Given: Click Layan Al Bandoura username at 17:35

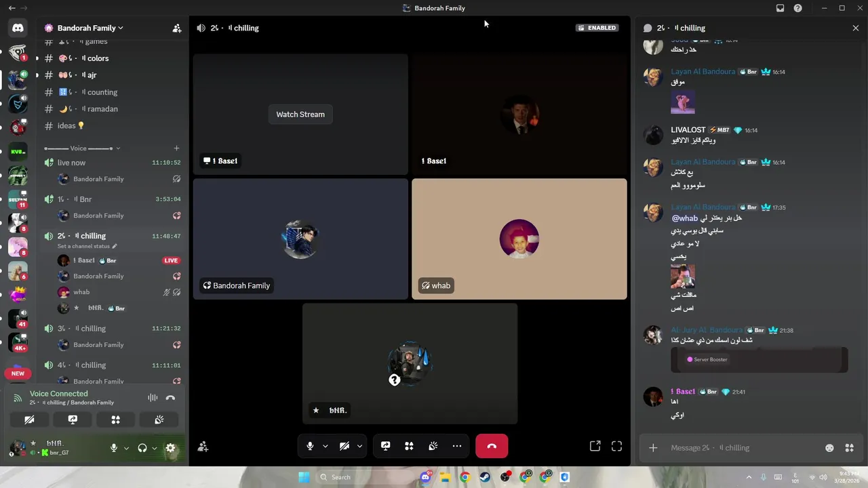Looking at the screenshot, I should coord(703,207).
